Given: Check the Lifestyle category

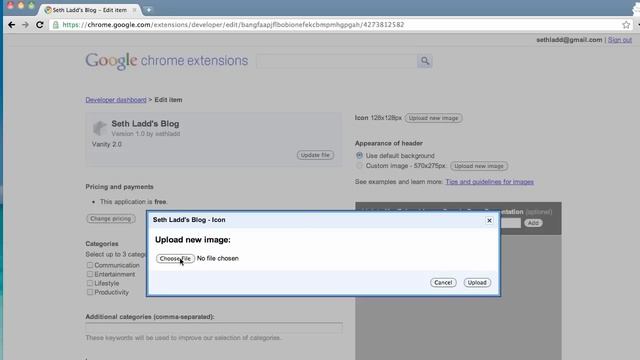Looking at the screenshot, I should [90, 283].
